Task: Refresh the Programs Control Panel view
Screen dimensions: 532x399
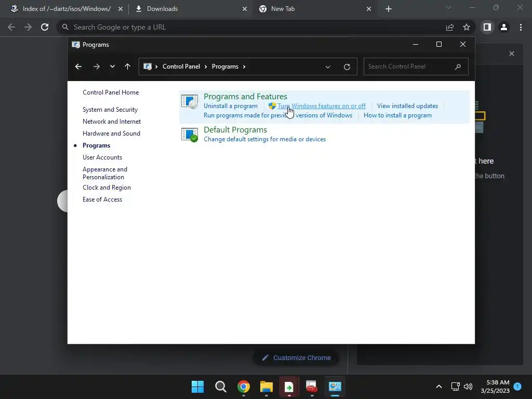Action: point(347,67)
